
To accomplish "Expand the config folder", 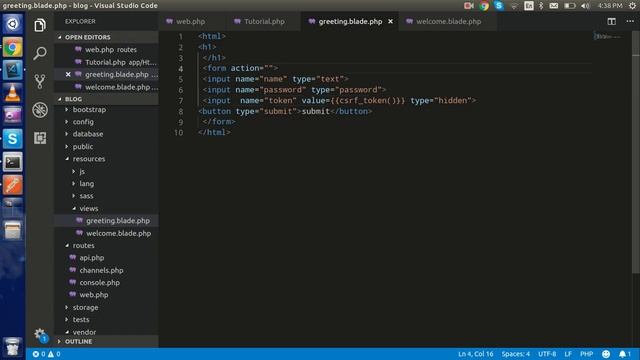I will (106, 122).
